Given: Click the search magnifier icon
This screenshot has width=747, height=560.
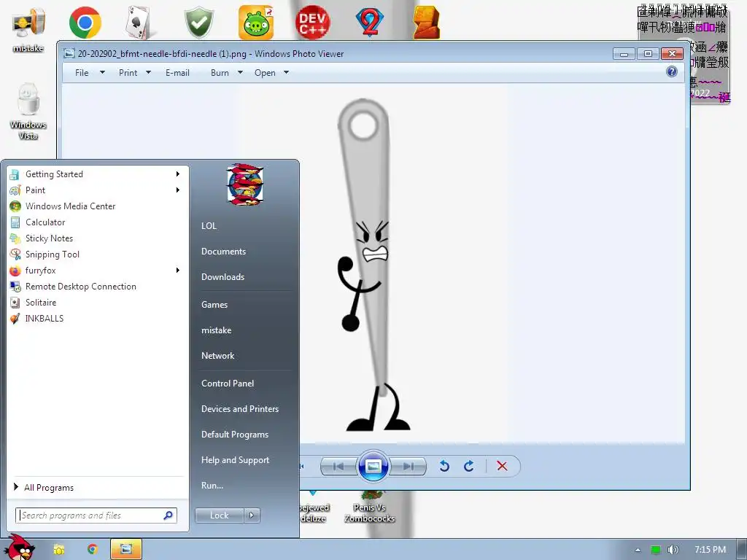Looking at the screenshot, I should tap(168, 516).
